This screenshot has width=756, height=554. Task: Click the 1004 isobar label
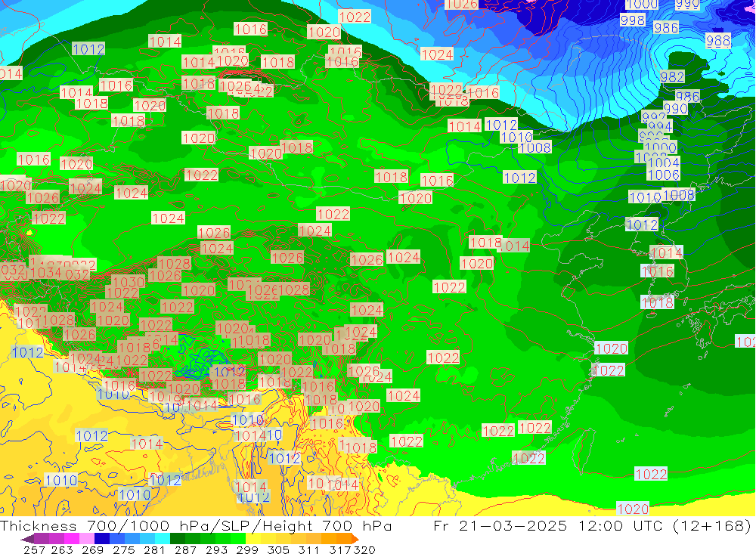click(x=664, y=162)
